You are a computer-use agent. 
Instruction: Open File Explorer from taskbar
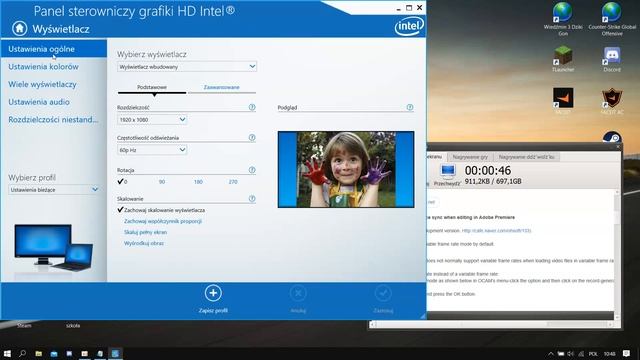click(38, 353)
